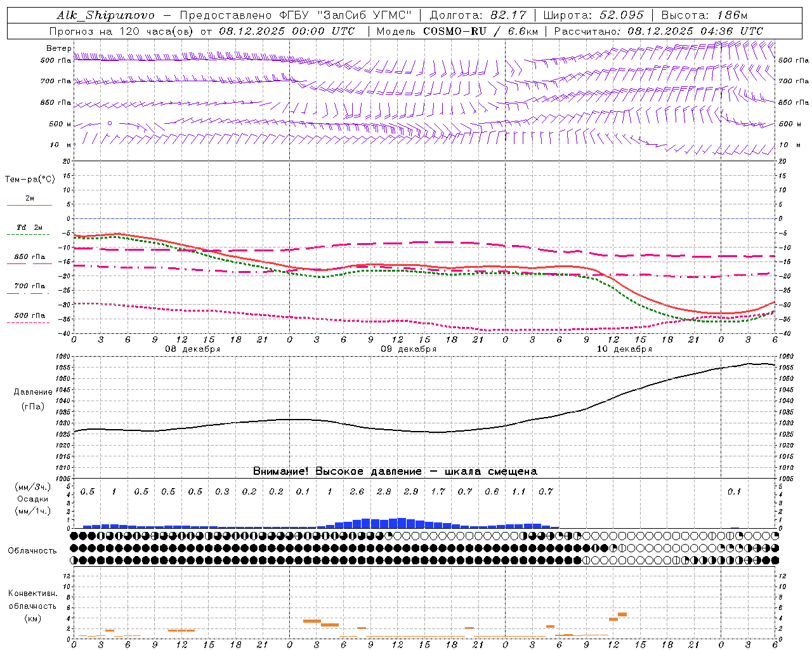Click the Конвективн. convective cloud label
Screen dimensions: 812x650
coord(32,594)
